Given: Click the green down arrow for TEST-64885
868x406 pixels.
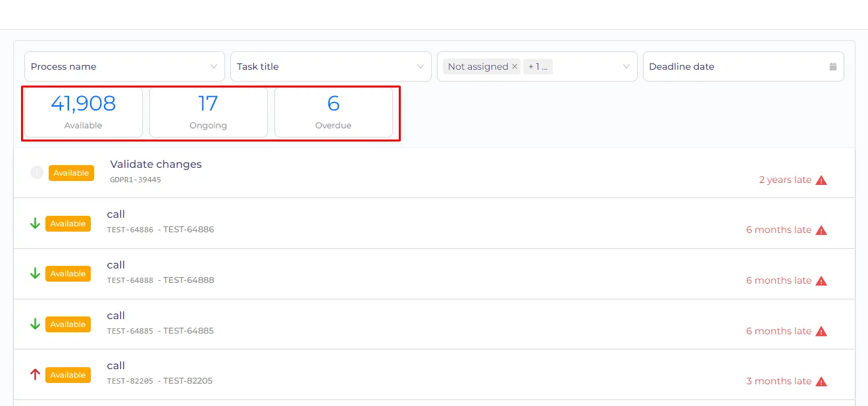Looking at the screenshot, I should [x=36, y=324].
